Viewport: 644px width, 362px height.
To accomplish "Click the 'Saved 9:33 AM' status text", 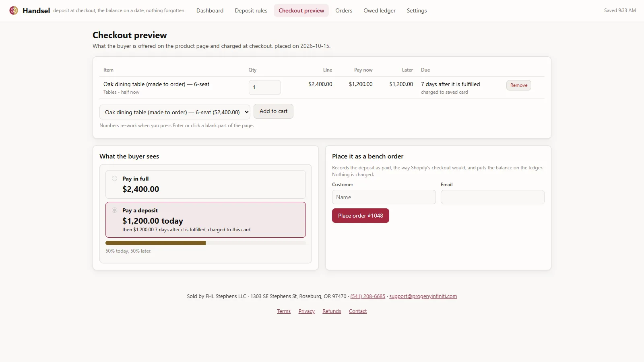I will click(620, 10).
